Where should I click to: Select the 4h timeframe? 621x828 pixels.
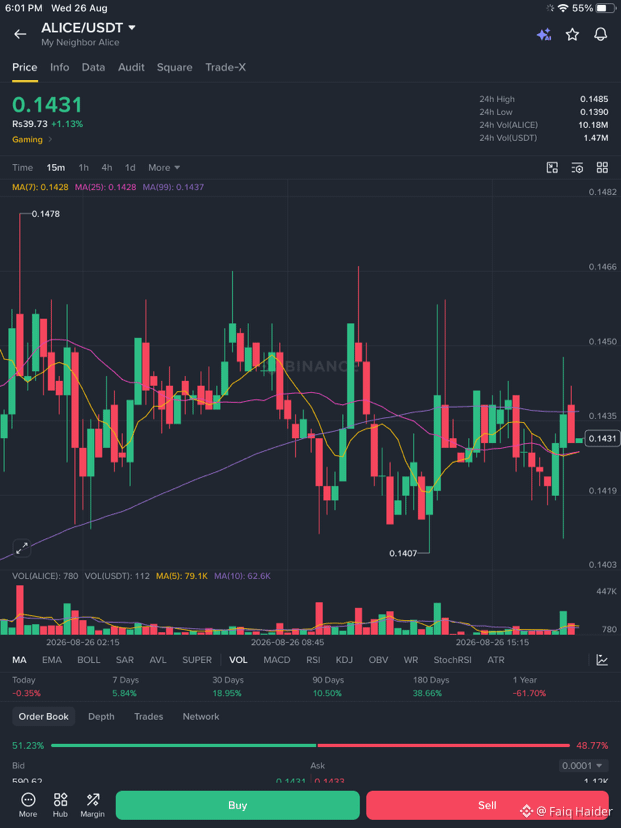coord(107,168)
